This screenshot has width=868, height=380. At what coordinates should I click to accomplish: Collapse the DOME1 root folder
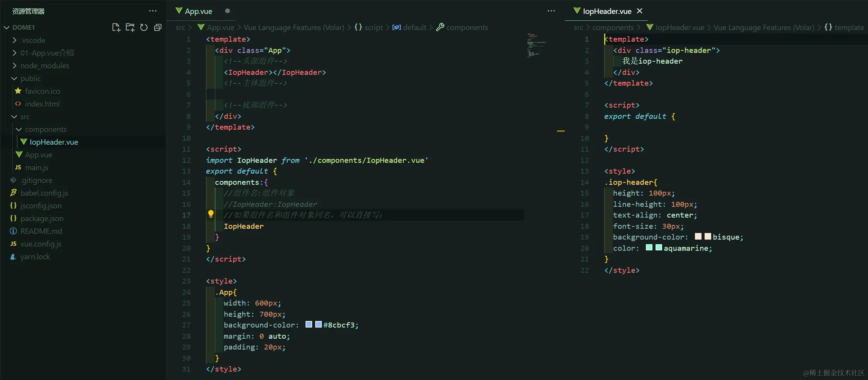tap(7, 27)
